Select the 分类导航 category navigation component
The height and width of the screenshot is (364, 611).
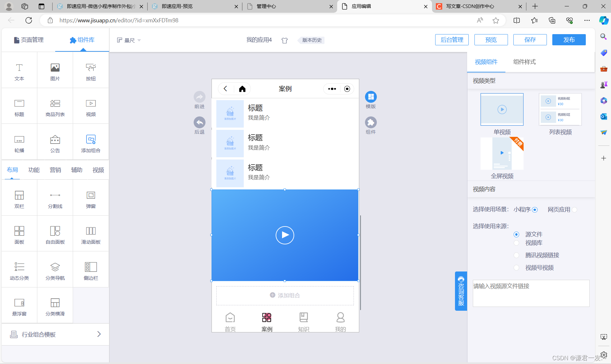pyautogui.click(x=55, y=271)
